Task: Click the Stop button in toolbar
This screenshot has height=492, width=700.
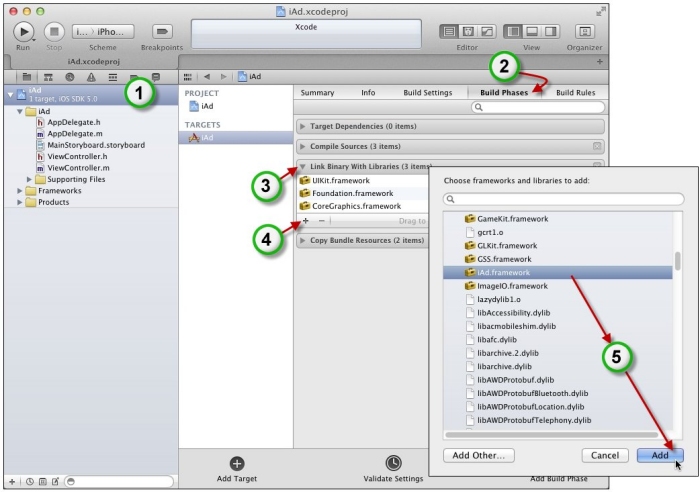Action: [x=54, y=32]
